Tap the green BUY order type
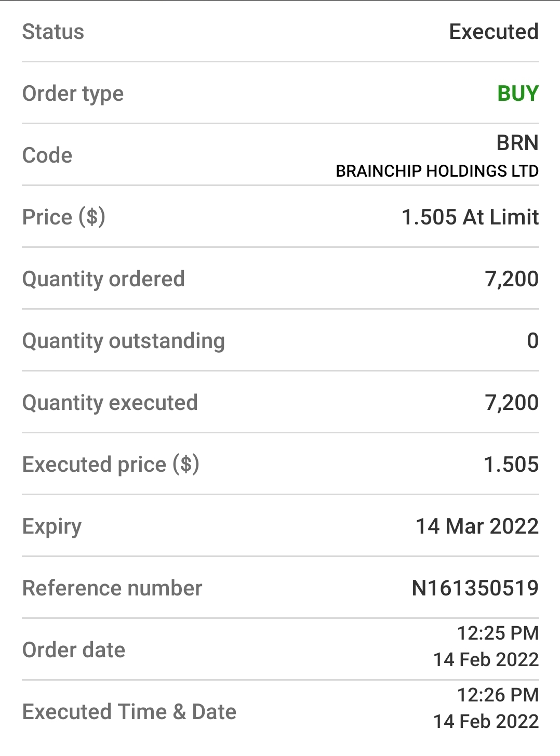The height and width of the screenshot is (756, 560). (518, 94)
